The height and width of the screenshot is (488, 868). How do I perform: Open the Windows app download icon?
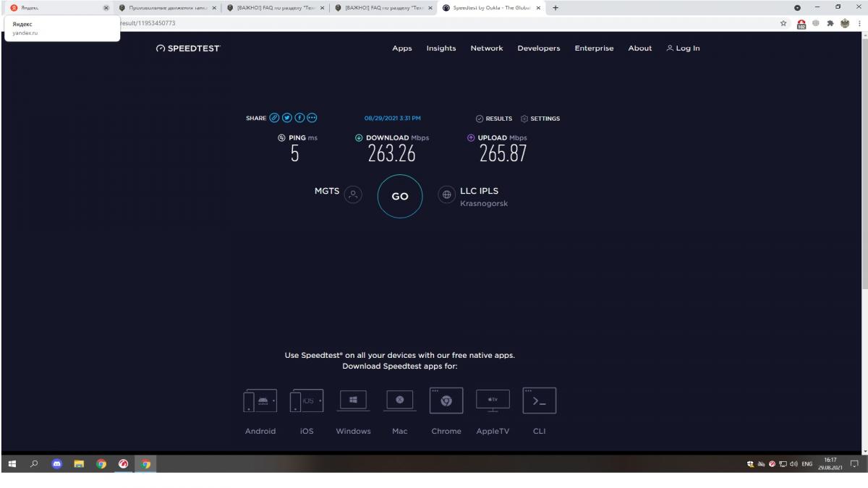(353, 401)
